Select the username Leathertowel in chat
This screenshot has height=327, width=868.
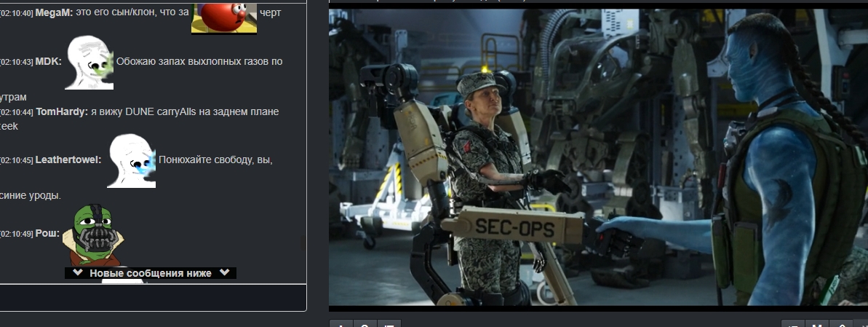pos(68,160)
